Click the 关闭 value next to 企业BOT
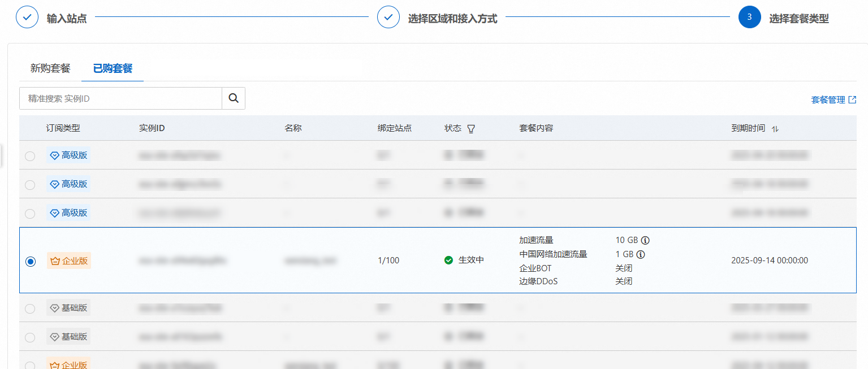The image size is (868, 369). pos(624,268)
